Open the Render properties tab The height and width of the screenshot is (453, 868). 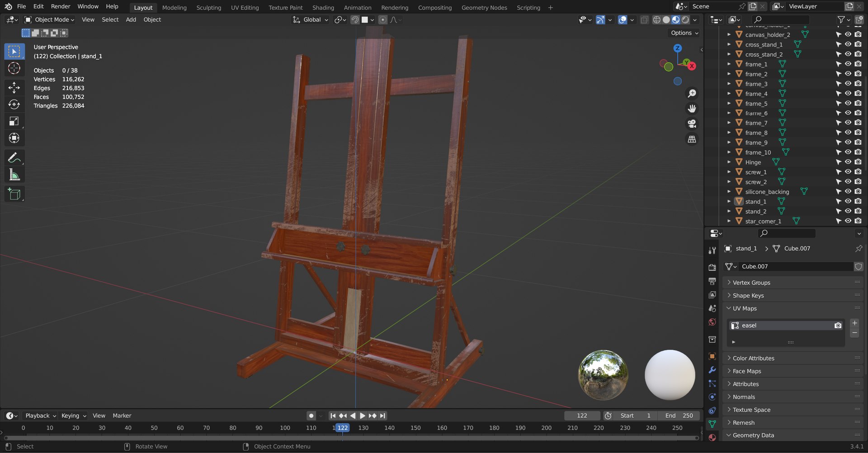click(712, 268)
